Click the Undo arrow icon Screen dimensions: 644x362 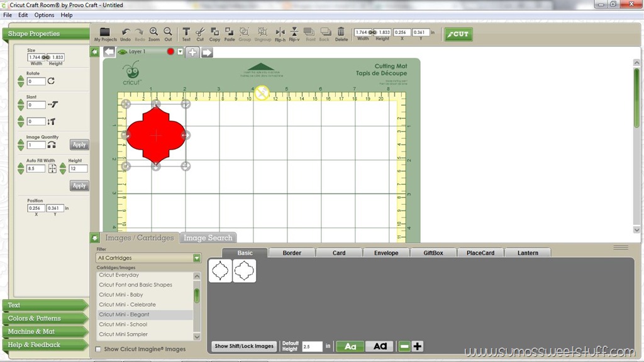[x=126, y=32]
